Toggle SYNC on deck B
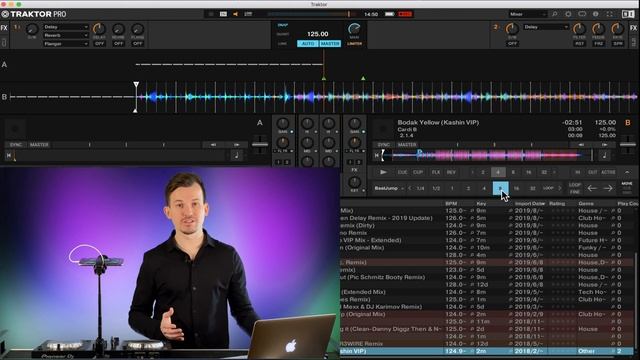 [384, 144]
